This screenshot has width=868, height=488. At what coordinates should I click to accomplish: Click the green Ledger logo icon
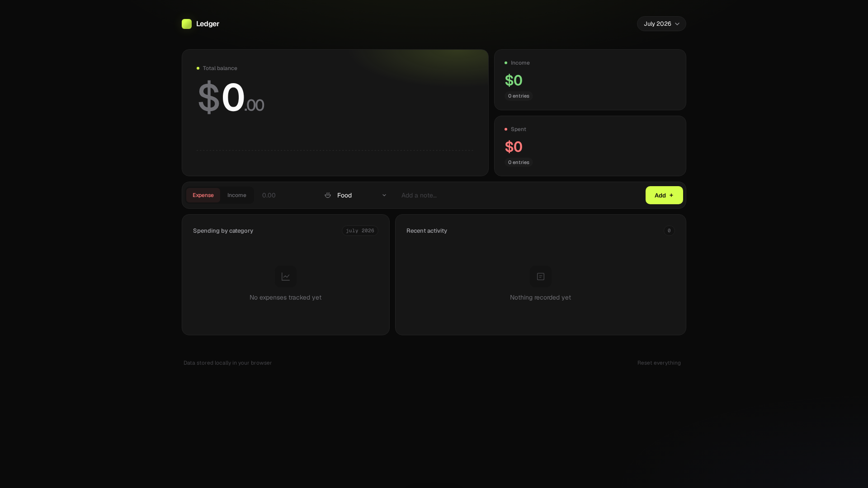pos(187,24)
